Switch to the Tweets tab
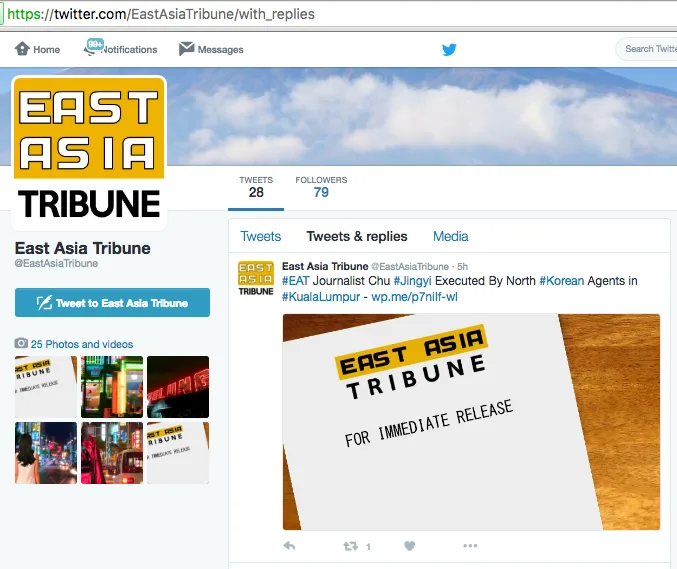Viewport: 677px width, 569px height. coord(260,236)
